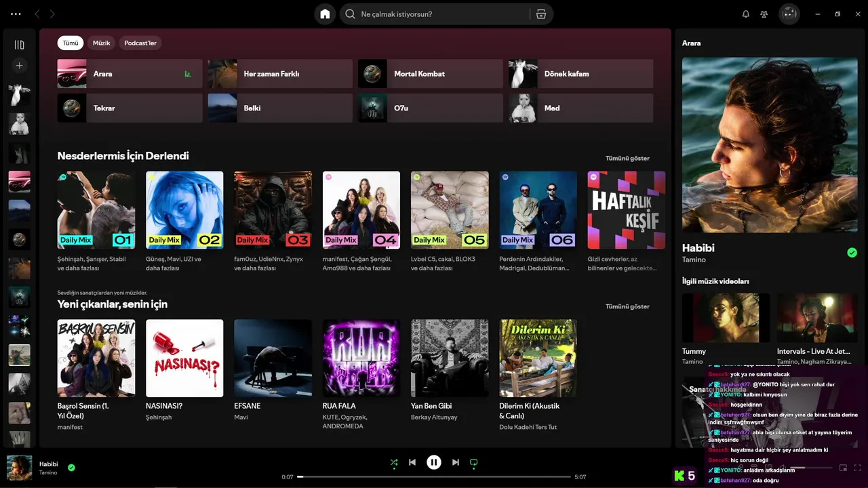
Task: Open Daily Mix 04 cover
Action: [x=361, y=210]
